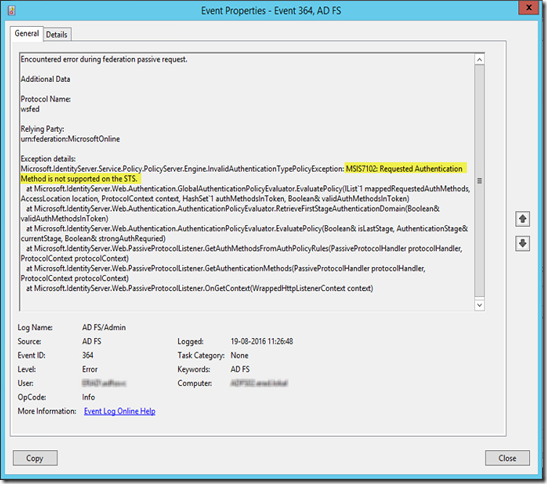Click the 'More Information:' label
This screenshot has height=484, width=547.
(x=47, y=411)
